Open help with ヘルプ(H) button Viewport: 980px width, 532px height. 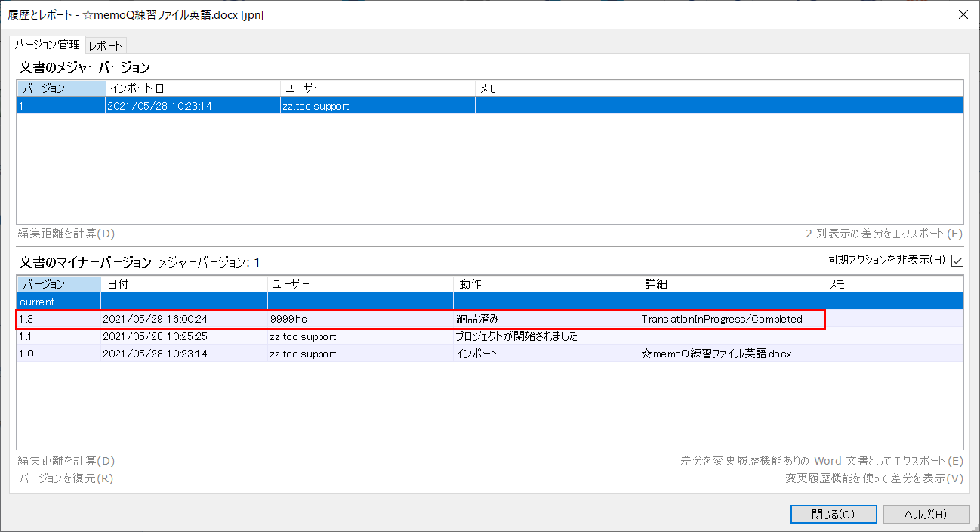click(x=926, y=514)
